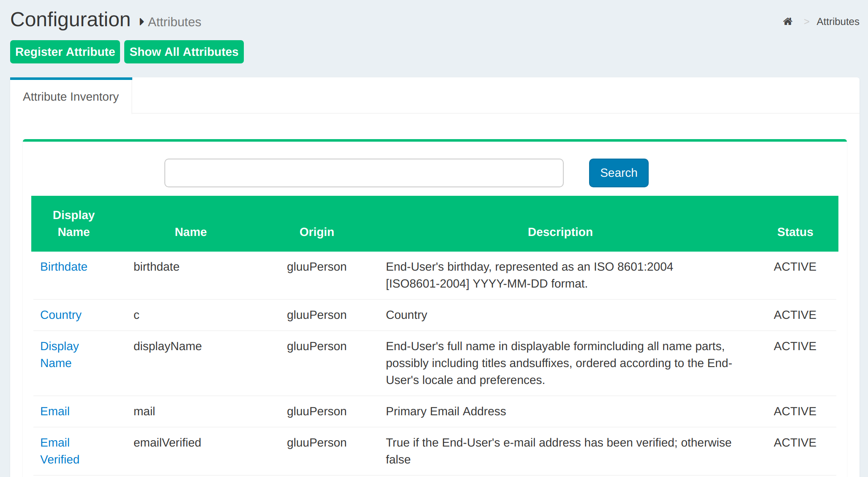
Task: Click the Show All Attributes button
Action: click(x=184, y=52)
